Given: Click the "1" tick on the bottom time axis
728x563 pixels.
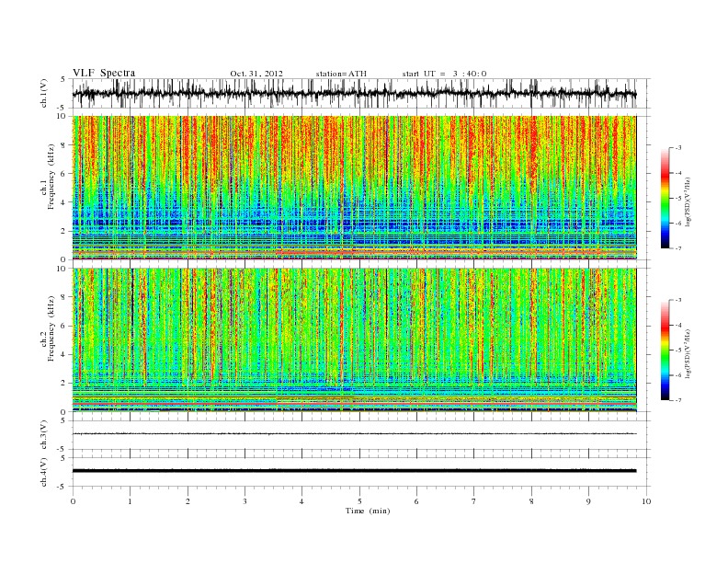Looking at the screenshot, I should pos(130,501).
